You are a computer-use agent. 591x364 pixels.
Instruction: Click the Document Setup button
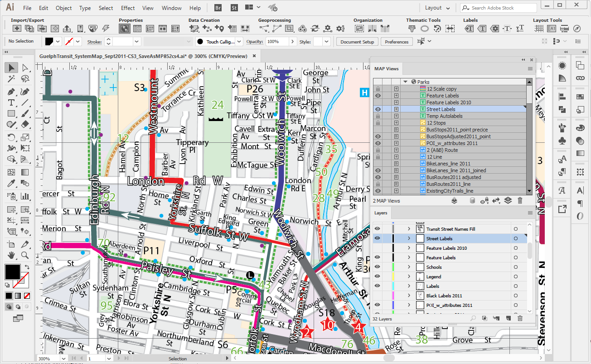pyautogui.click(x=357, y=42)
